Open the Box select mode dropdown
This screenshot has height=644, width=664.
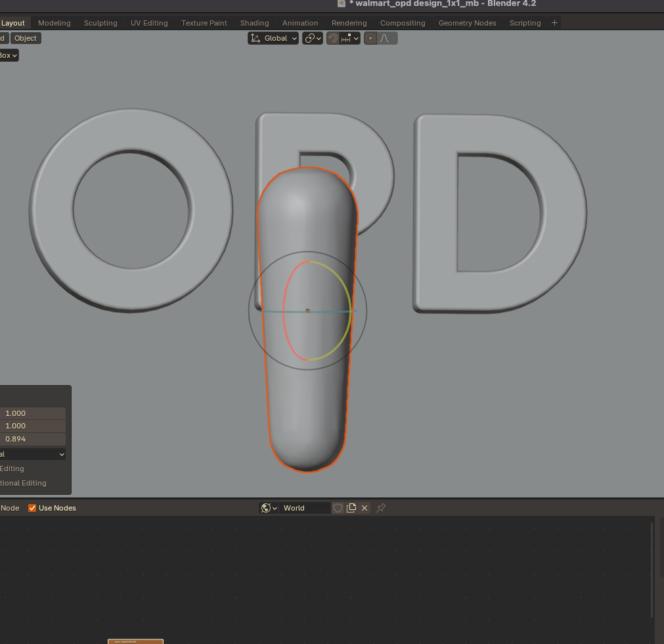[x=9, y=55]
